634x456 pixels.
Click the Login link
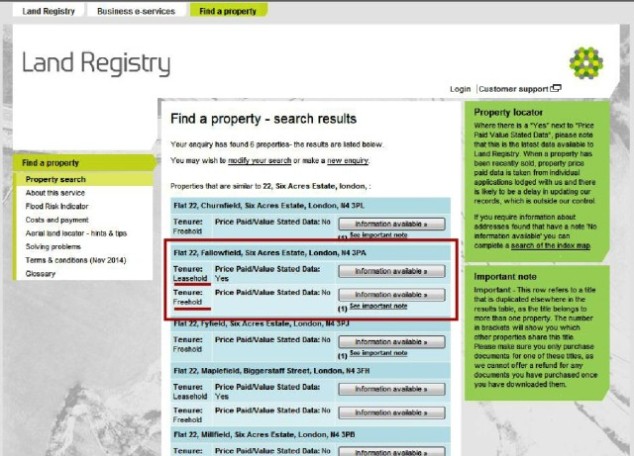pos(460,89)
